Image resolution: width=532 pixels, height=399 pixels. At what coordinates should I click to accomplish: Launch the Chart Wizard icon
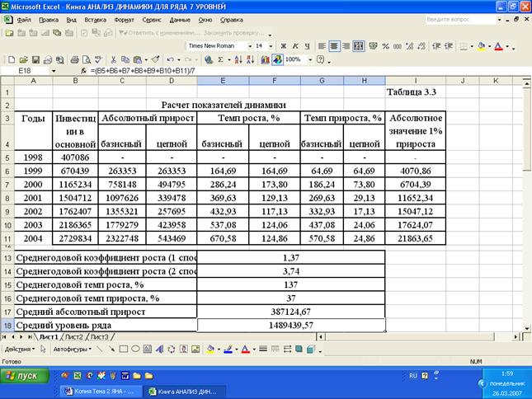[x=265, y=60]
